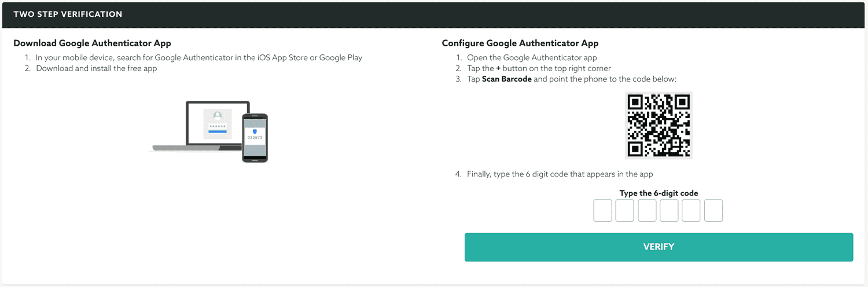Click the Type the 6-digit code label

pos(659,193)
